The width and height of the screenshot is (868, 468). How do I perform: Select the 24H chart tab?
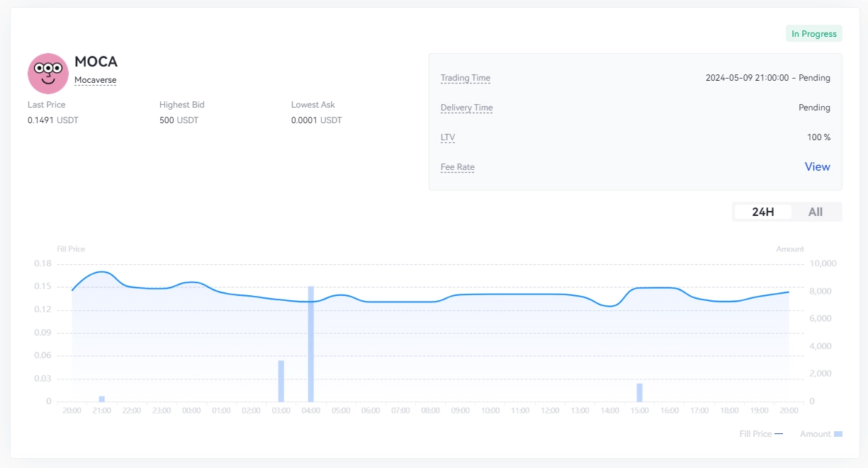(763, 211)
